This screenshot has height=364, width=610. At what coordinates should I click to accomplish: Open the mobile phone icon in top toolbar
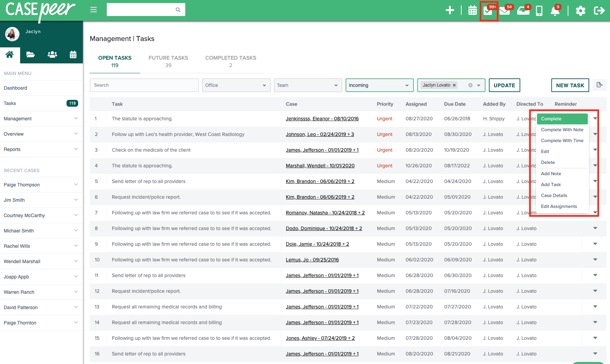(x=539, y=11)
